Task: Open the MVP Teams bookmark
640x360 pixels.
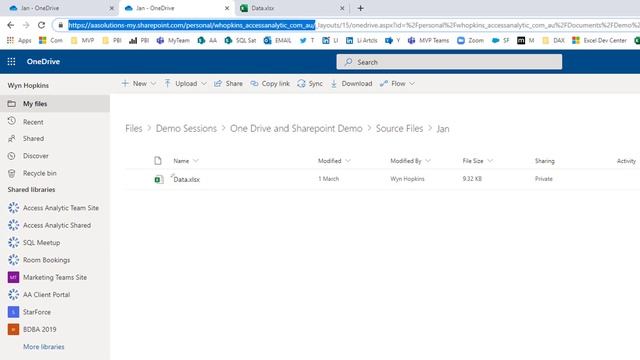Action: click(x=428, y=40)
